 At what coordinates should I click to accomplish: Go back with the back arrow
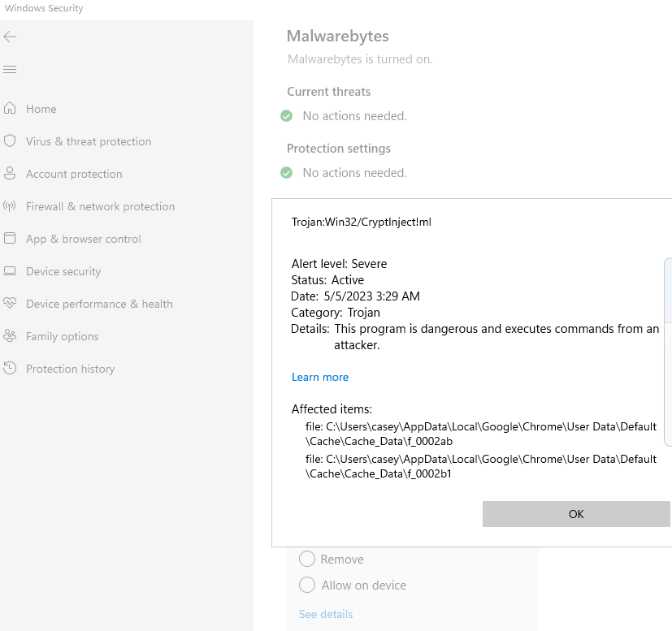click(10, 37)
